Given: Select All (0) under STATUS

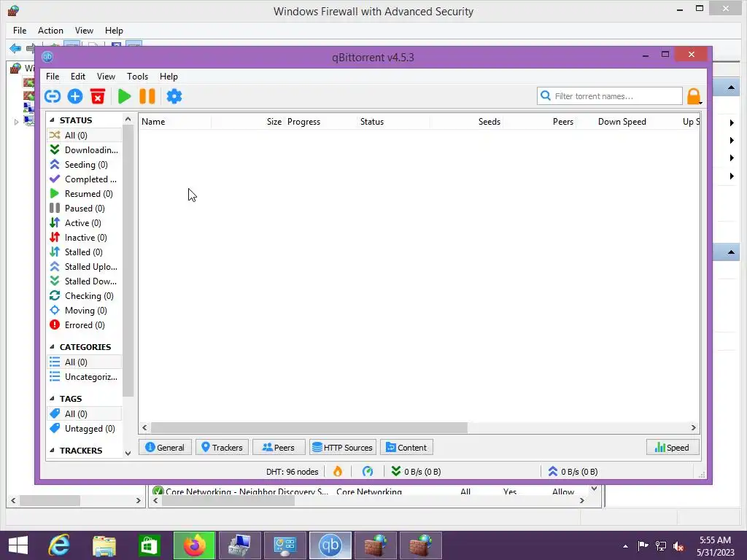Looking at the screenshot, I should 85,135.
